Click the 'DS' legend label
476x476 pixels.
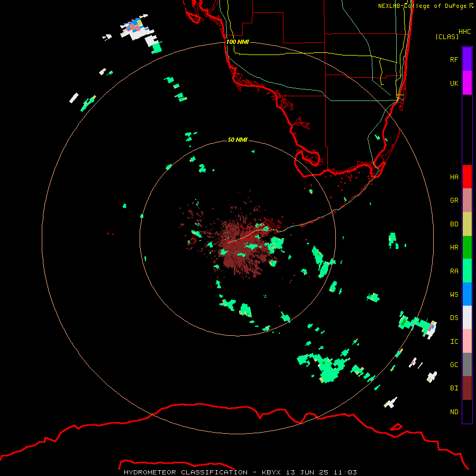point(454,318)
